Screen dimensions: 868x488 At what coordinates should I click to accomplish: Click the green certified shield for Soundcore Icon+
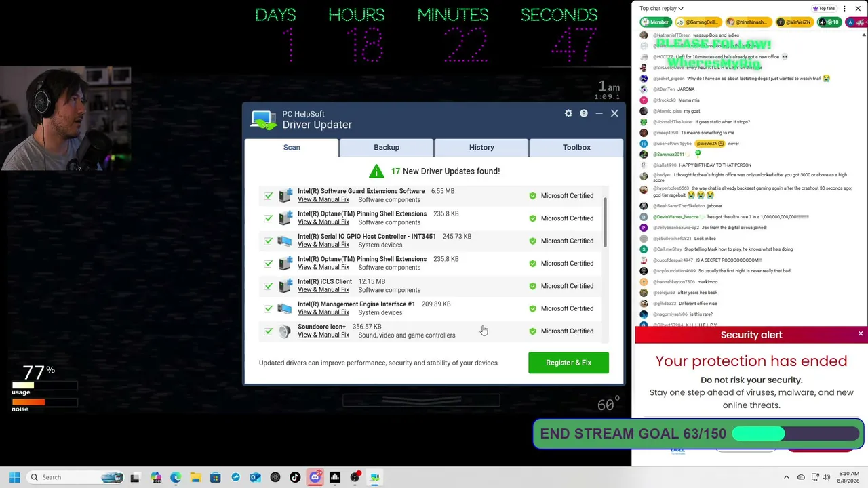(x=532, y=331)
